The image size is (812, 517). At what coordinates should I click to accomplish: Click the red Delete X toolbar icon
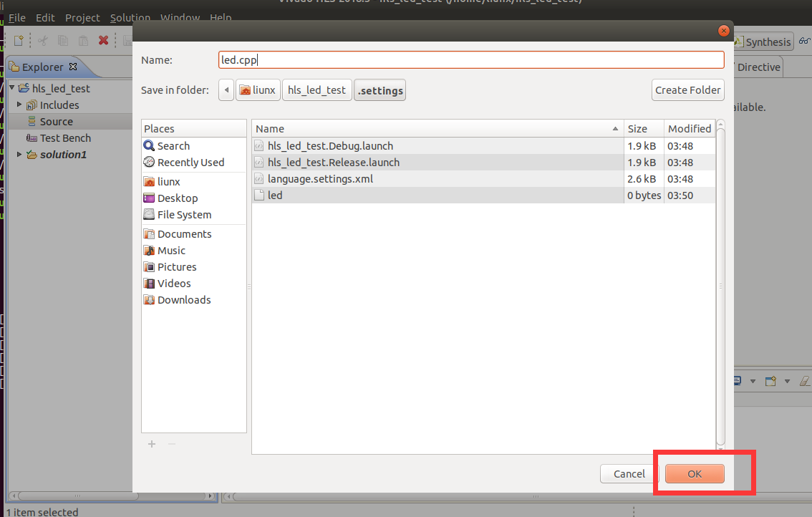(x=104, y=40)
